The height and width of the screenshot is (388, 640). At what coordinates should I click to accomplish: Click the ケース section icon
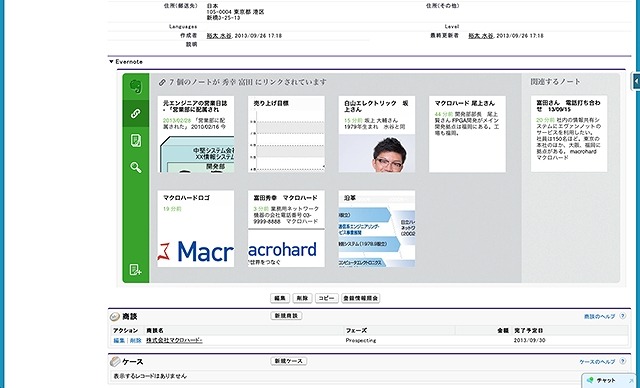115,361
